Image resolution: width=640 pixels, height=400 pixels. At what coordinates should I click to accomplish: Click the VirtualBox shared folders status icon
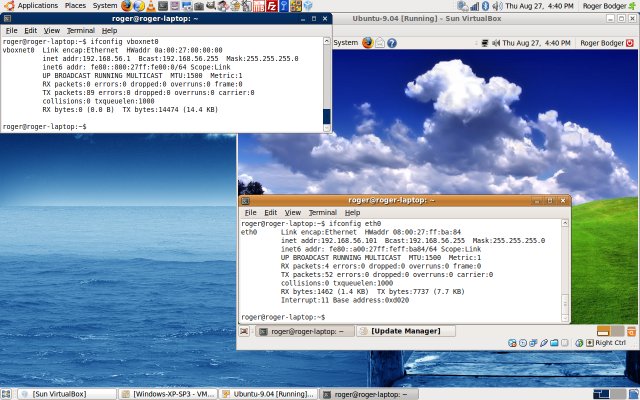click(x=554, y=342)
